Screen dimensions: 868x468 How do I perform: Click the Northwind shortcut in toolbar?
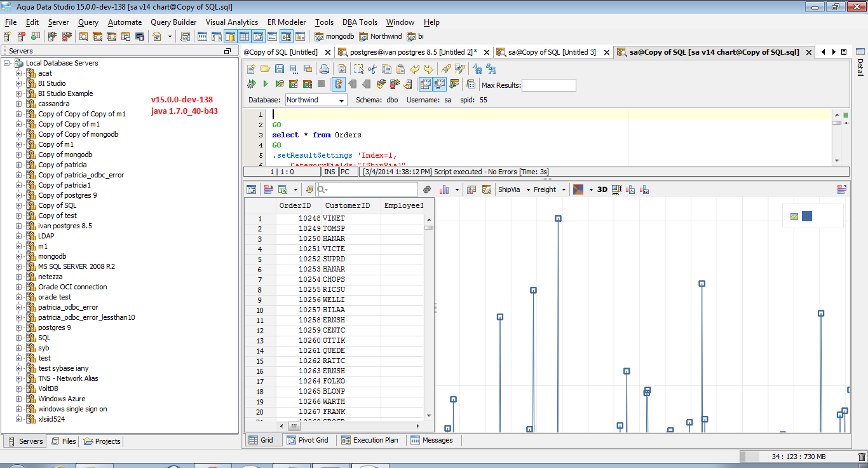pos(381,37)
